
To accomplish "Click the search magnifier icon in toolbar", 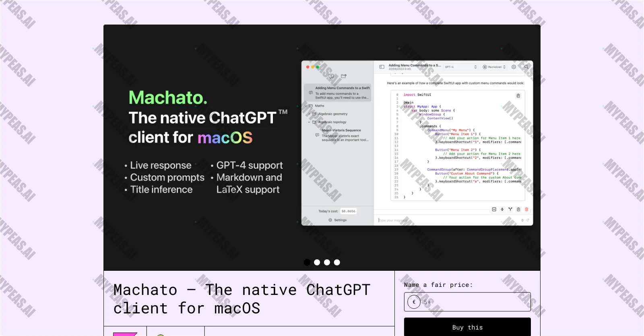I will click(x=526, y=67).
